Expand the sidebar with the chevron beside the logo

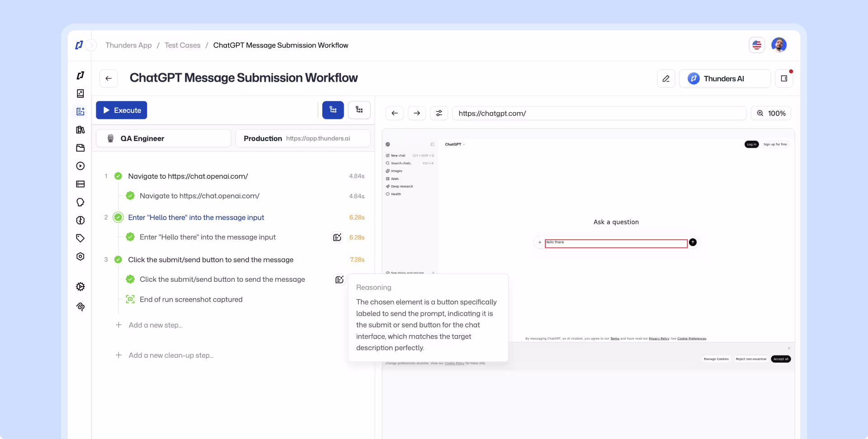click(91, 45)
